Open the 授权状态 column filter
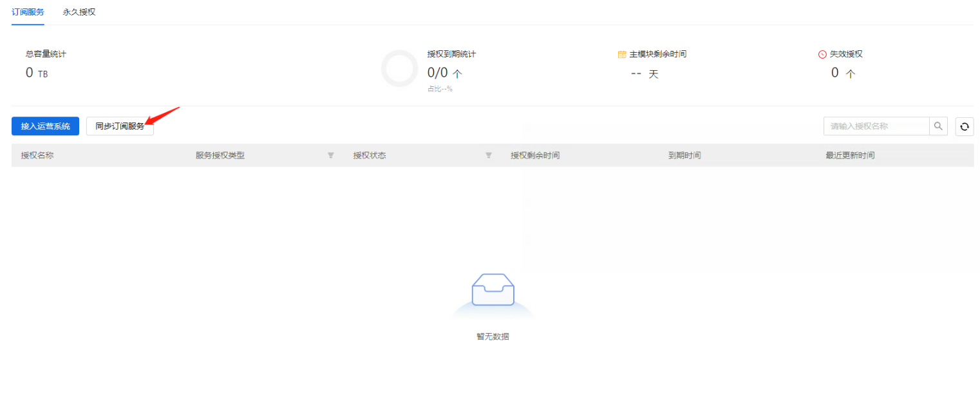 coord(489,155)
